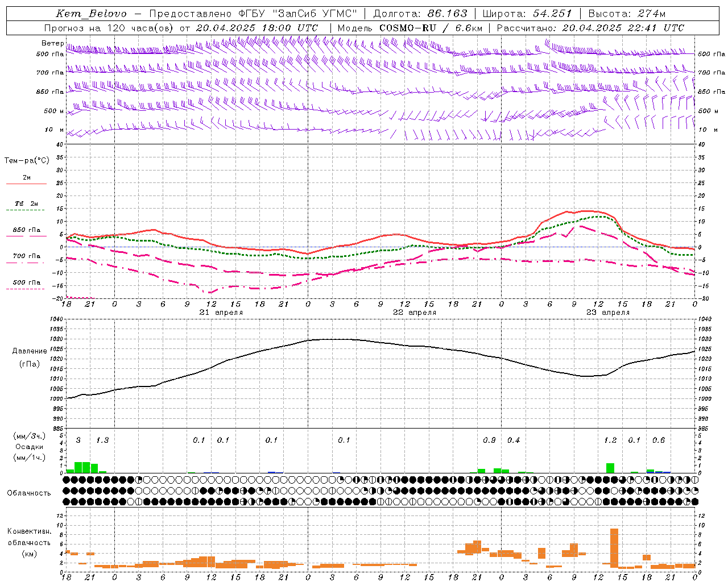Click the station name Kem_Belovo in the header
Screen dimensions: 728x582
tap(91, 14)
